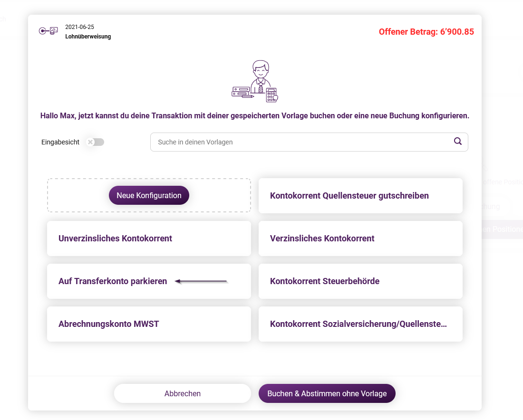Click Buchen & Abstimmen ohne Vorlage
This screenshot has width=523, height=420.
tap(327, 394)
